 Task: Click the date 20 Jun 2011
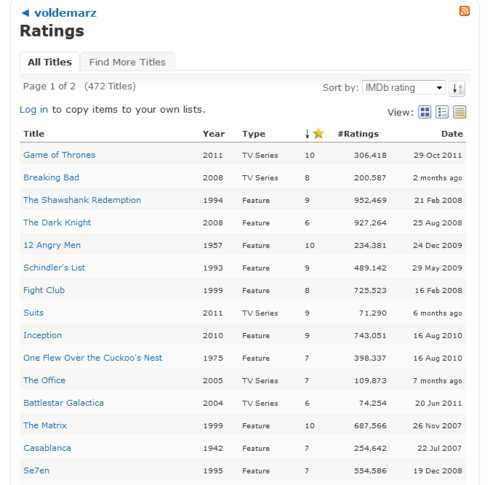tap(439, 403)
